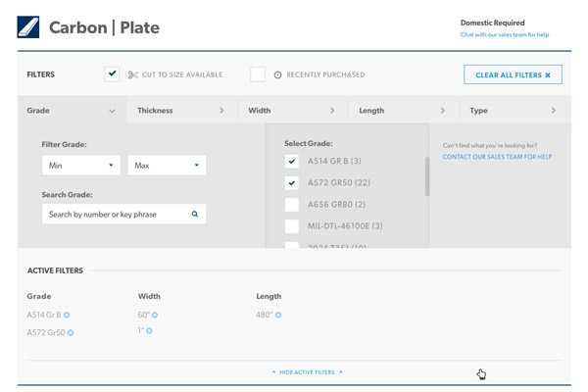
Task: Click the X icon in Clear All Filters
Action: click(x=548, y=75)
